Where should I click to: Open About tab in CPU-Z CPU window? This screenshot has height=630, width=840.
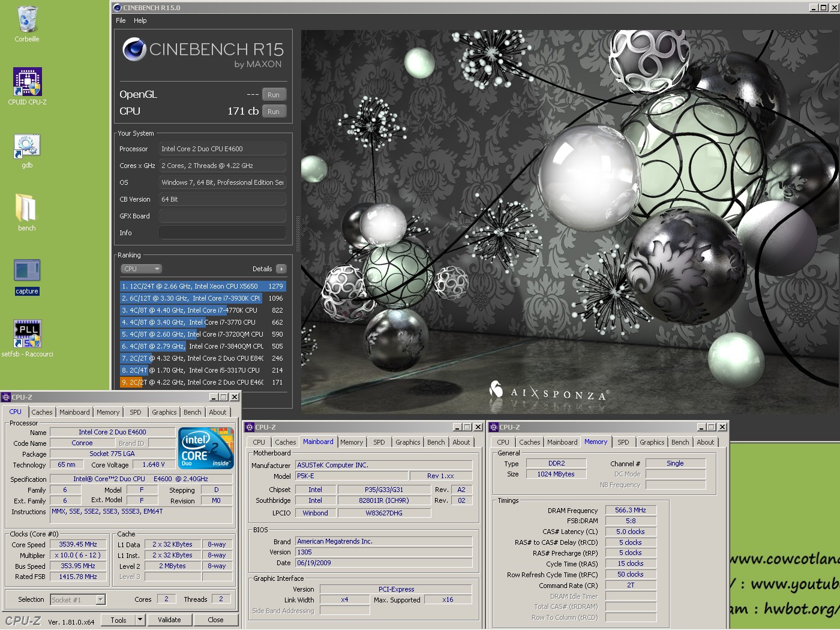(x=218, y=412)
